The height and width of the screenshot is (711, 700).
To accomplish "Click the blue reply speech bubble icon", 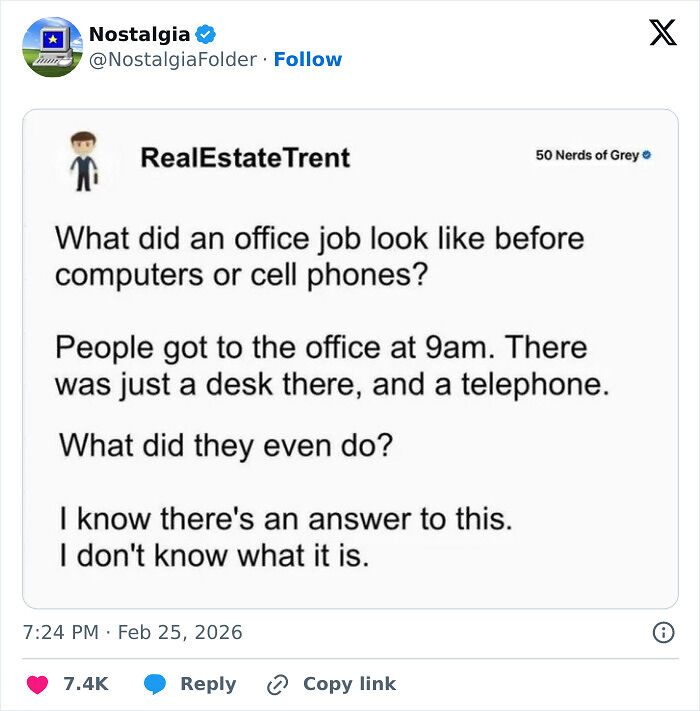I will pos(155,684).
